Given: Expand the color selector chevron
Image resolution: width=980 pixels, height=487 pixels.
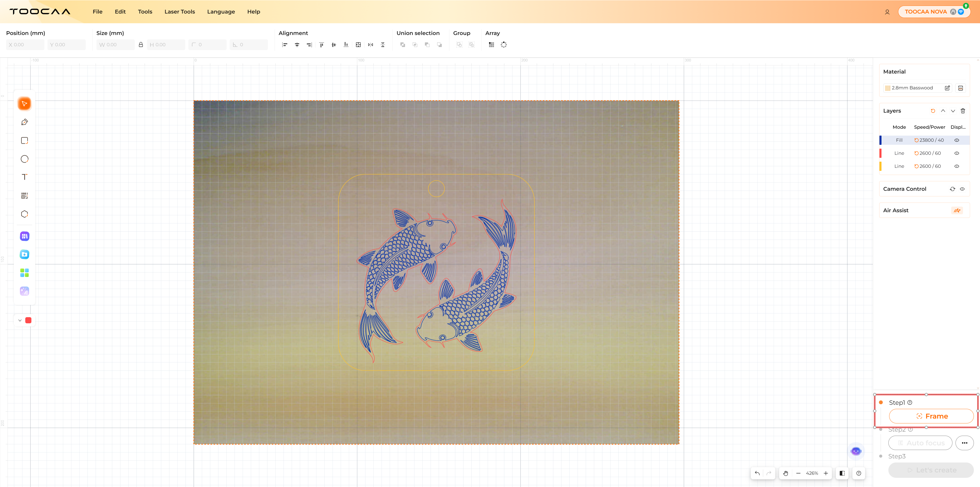Looking at the screenshot, I should (x=20, y=320).
